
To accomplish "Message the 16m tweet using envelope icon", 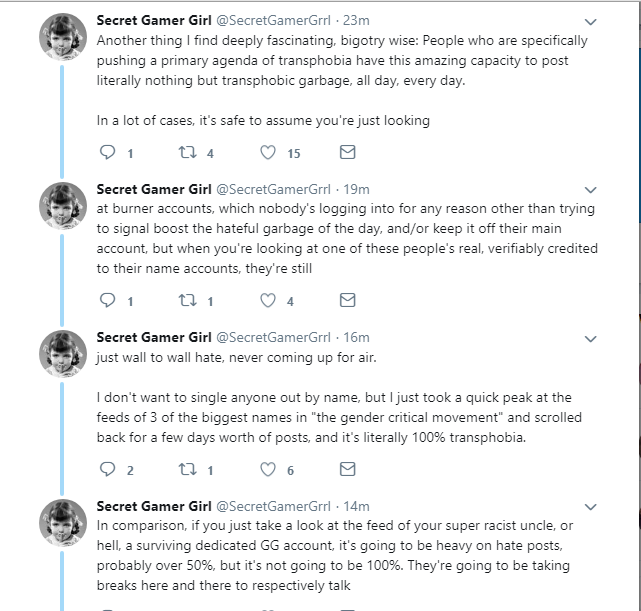I will tap(347, 469).
